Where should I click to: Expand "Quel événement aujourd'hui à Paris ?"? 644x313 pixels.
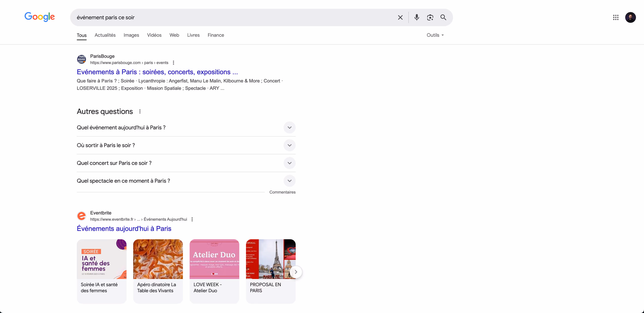point(289,128)
